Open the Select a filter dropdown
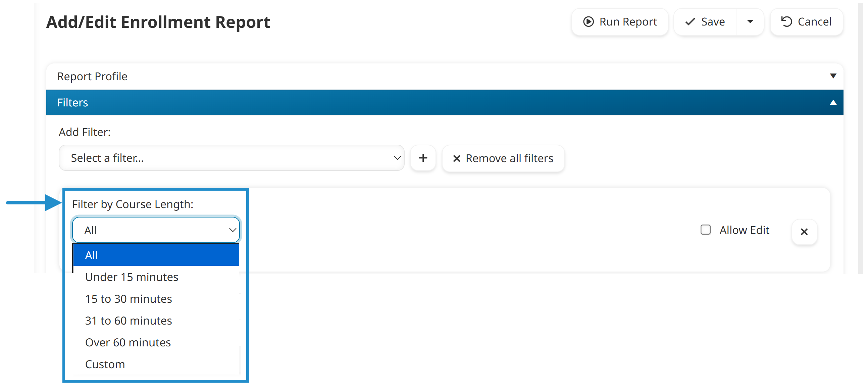 [231, 158]
